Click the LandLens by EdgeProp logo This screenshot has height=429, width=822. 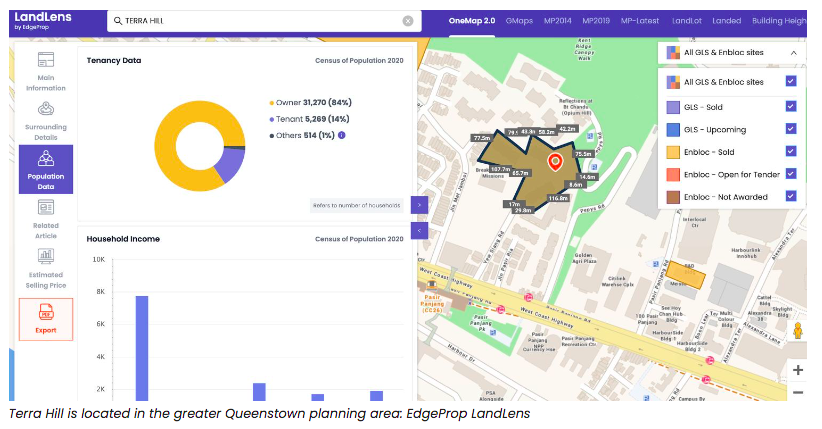click(x=42, y=20)
